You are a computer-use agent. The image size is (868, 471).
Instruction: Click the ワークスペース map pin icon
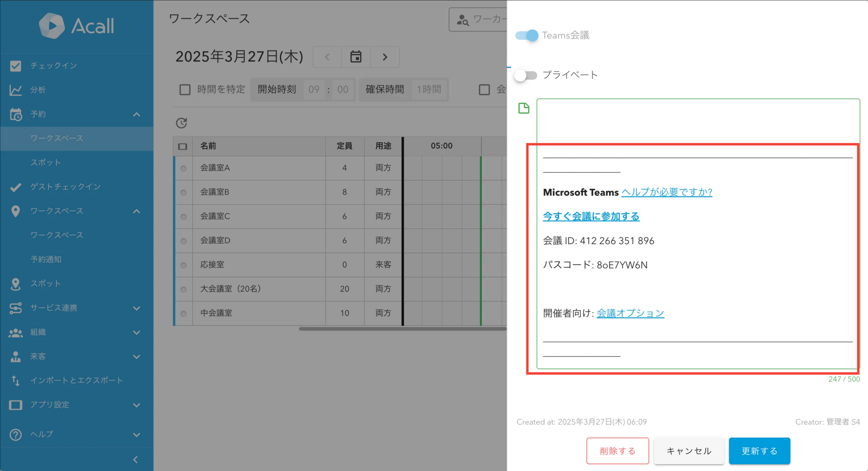click(x=15, y=211)
